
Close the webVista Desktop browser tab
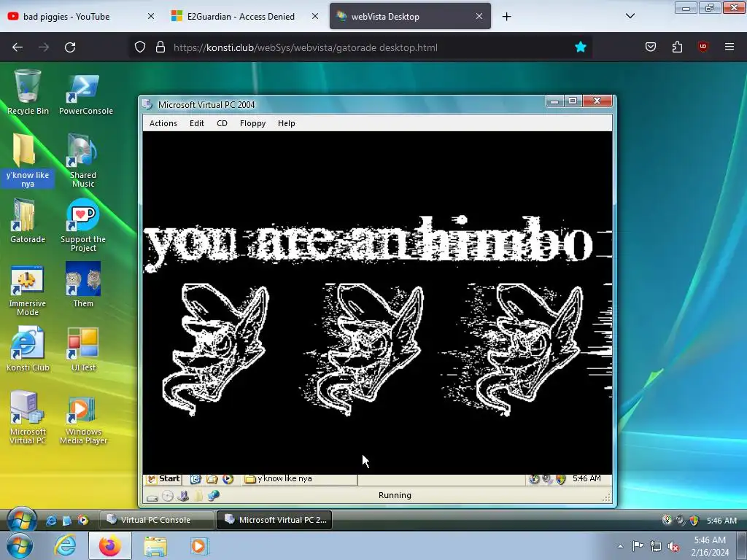pyautogui.click(x=479, y=16)
